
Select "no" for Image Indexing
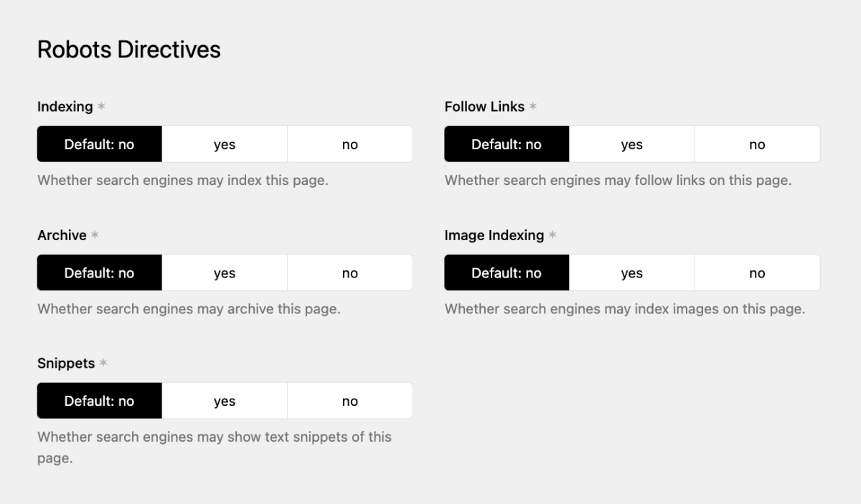[x=757, y=272]
